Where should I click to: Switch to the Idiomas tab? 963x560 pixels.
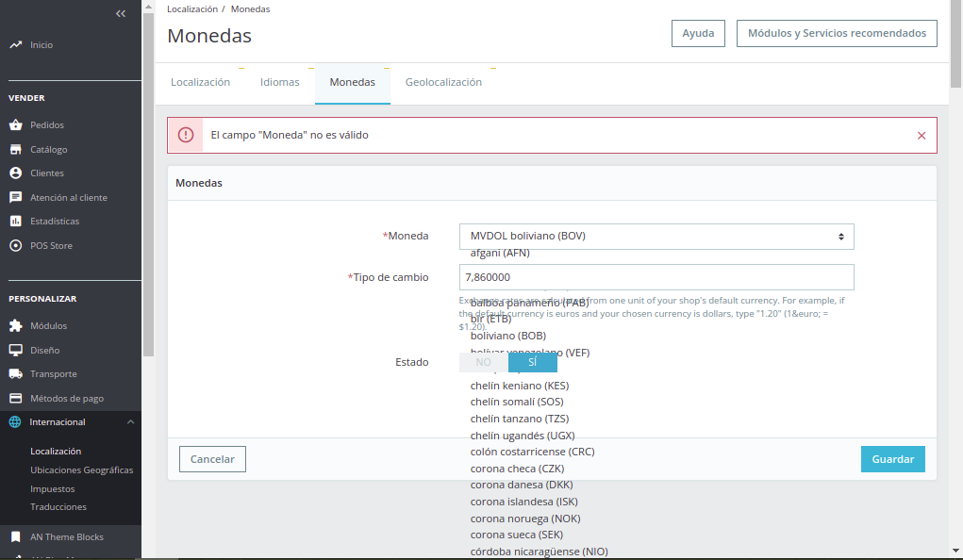[x=280, y=82]
